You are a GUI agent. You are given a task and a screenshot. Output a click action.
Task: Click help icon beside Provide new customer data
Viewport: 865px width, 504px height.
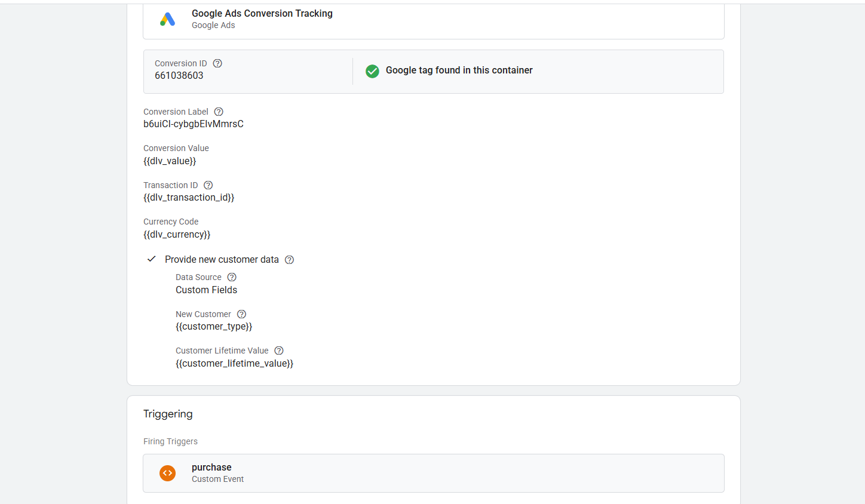[x=289, y=260]
